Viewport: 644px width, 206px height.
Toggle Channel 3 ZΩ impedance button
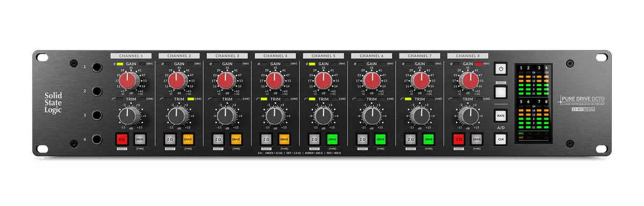coord(218,139)
